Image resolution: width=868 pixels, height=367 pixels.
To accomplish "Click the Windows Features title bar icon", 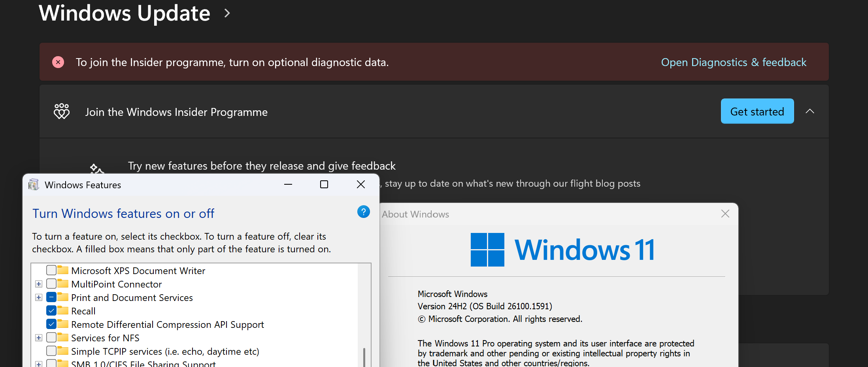I will click(34, 185).
